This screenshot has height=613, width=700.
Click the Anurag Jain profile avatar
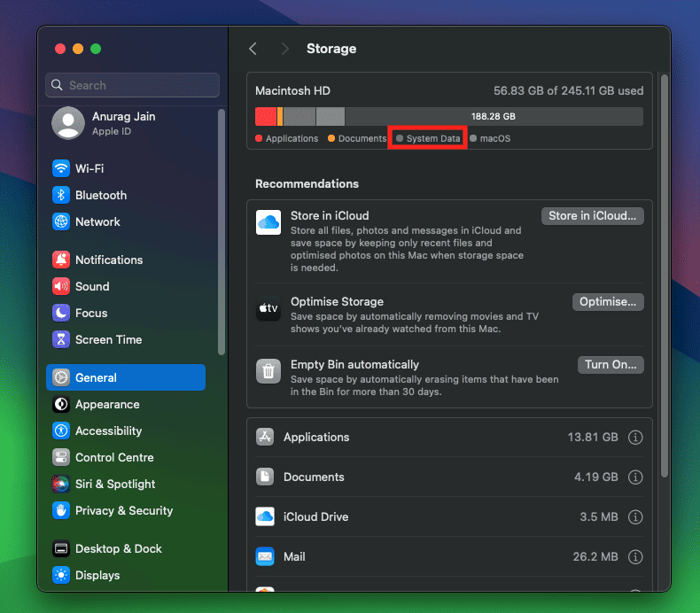click(x=68, y=123)
